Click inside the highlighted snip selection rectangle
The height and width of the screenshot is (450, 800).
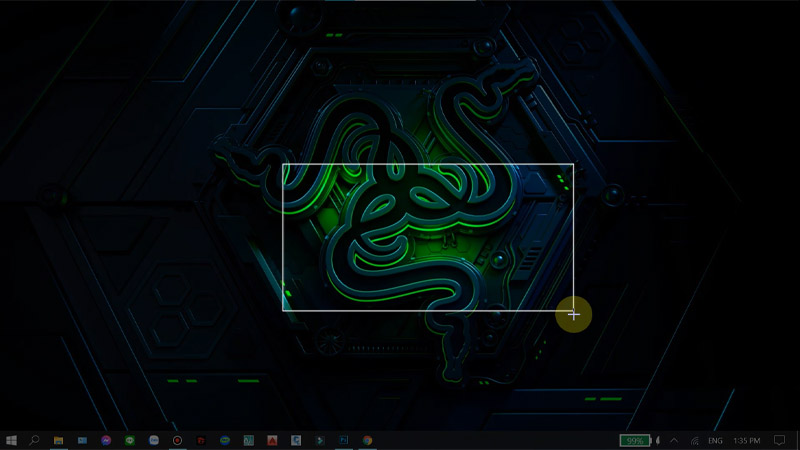tap(428, 237)
